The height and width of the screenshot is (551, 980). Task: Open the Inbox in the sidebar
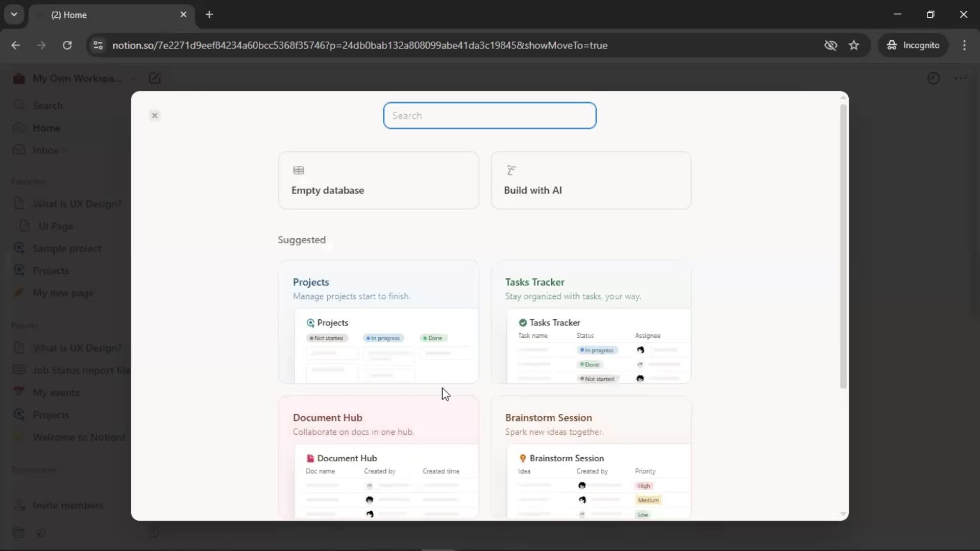(45, 150)
